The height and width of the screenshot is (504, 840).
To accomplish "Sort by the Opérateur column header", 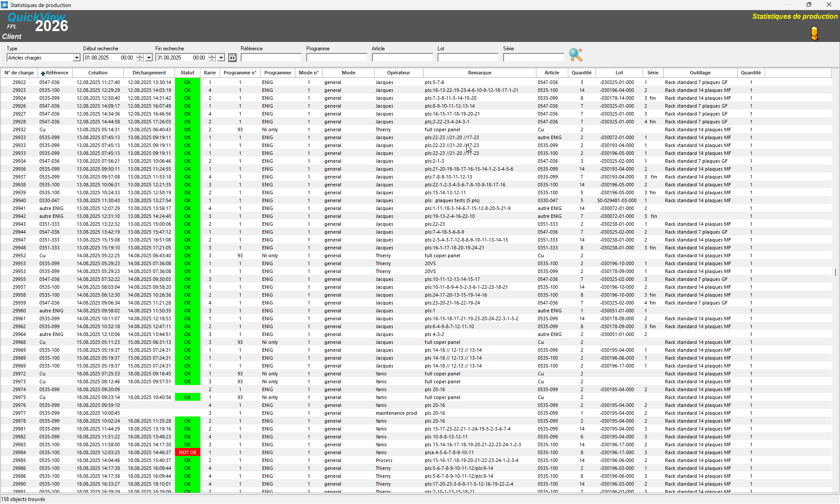I will click(x=398, y=73).
